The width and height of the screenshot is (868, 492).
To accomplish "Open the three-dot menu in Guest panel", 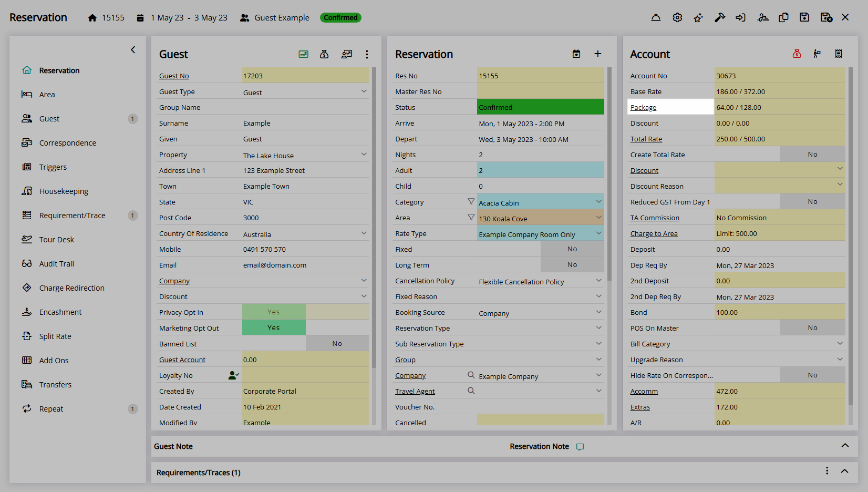I will [367, 54].
